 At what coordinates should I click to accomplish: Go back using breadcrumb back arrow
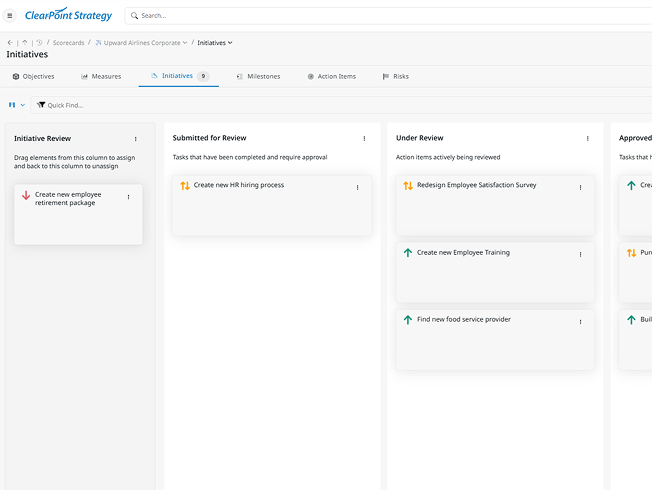[10, 42]
